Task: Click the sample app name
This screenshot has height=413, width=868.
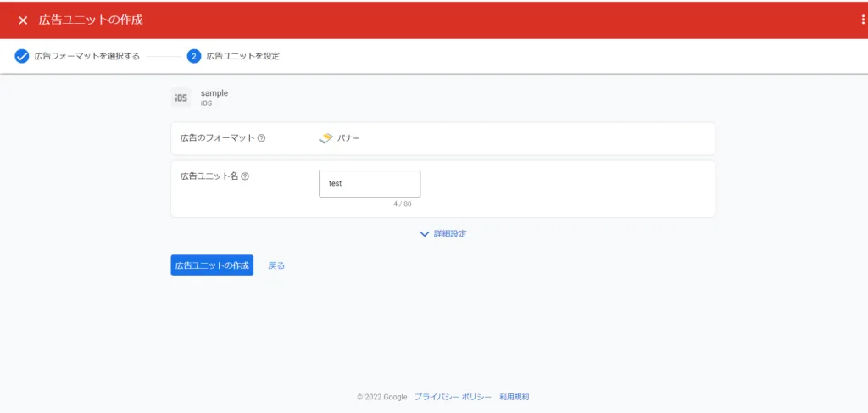Action: (214, 93)
